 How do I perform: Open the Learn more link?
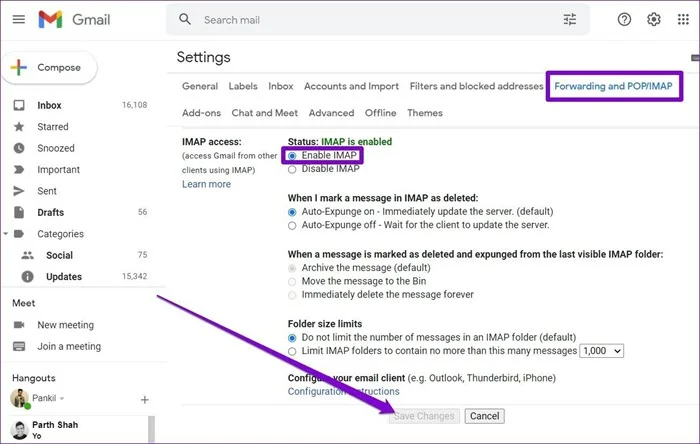[206, 184]
